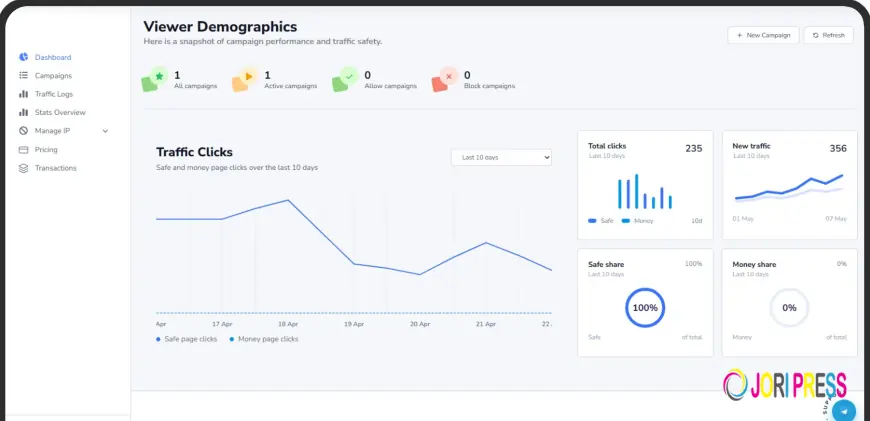Toggle the Safe page clicks legend entry

[187, 339]
